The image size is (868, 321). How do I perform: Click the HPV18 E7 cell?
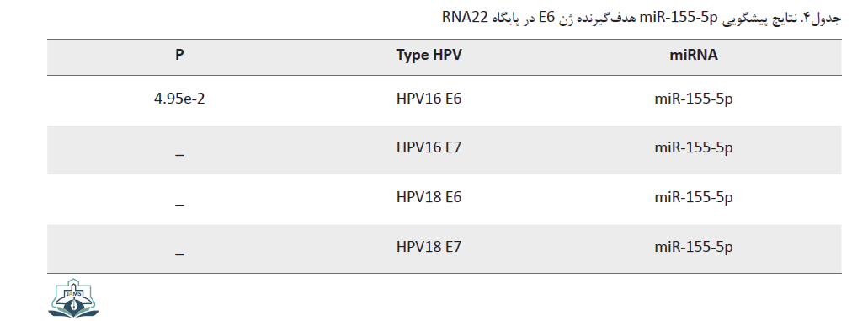point(429,247)
